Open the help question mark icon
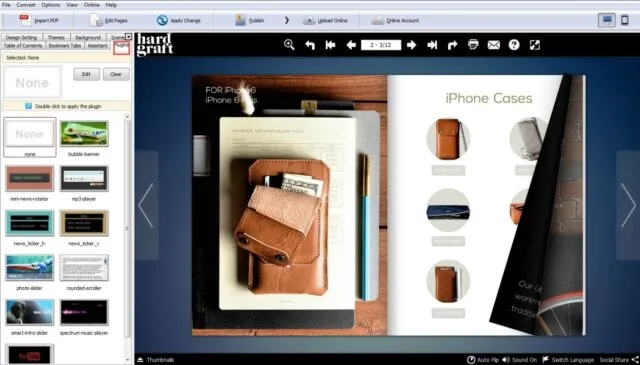This screenshot has height=365, width=640. point(514,45)
